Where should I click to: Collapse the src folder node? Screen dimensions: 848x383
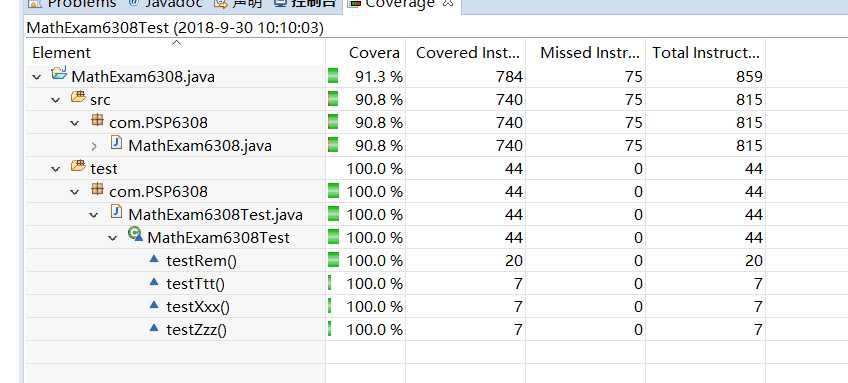[55, 100]
